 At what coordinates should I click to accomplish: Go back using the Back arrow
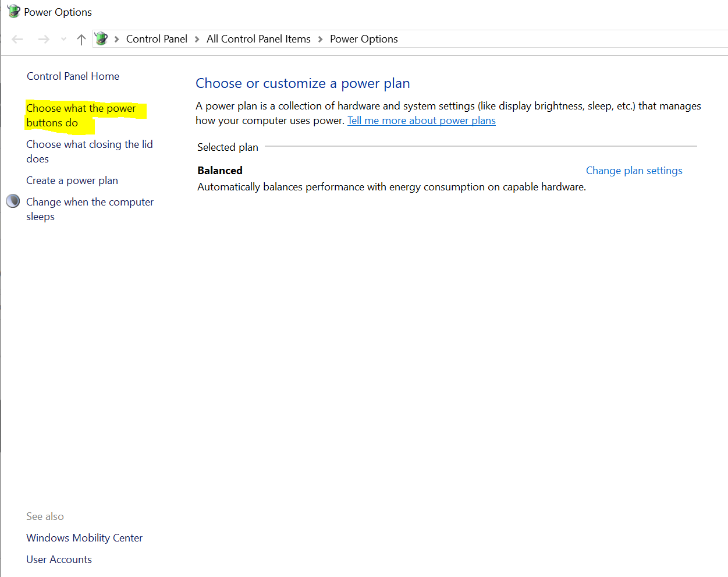tap(17, 39)
